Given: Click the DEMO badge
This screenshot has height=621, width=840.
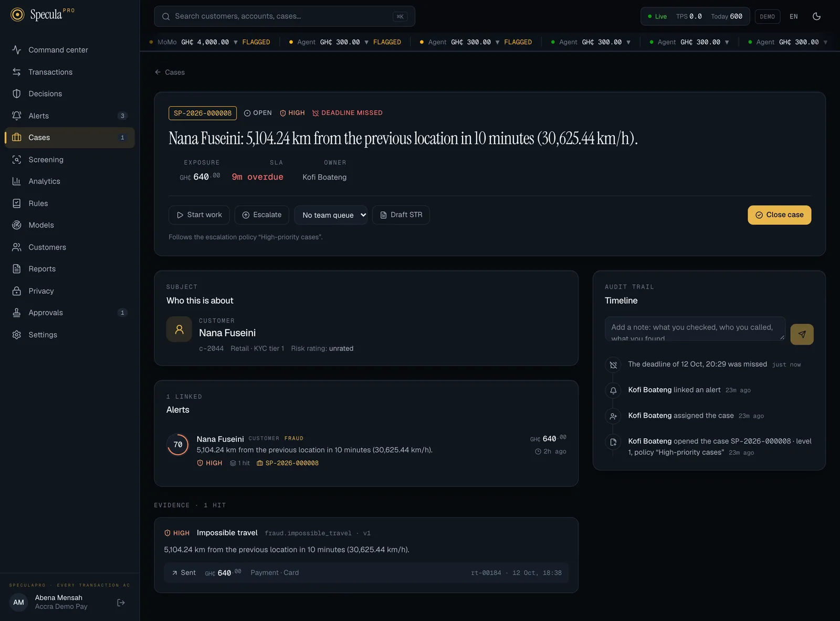Looking at the screenshot, I should coord(767,16).
